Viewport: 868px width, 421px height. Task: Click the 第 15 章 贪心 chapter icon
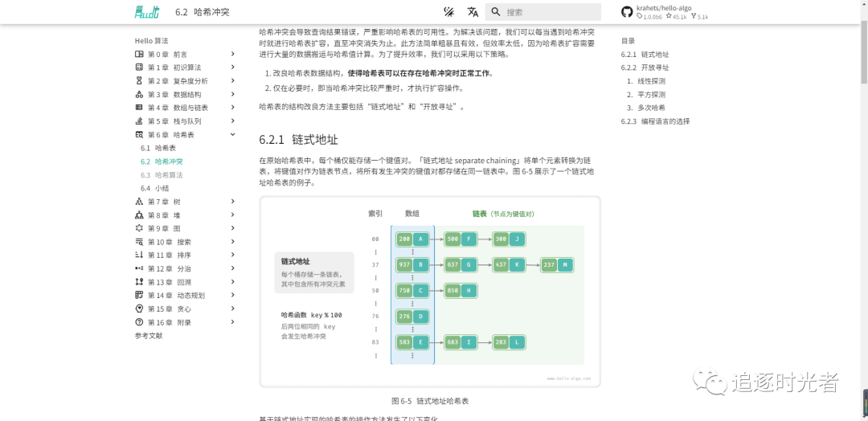pyautogui.click(x=139, y=309)
